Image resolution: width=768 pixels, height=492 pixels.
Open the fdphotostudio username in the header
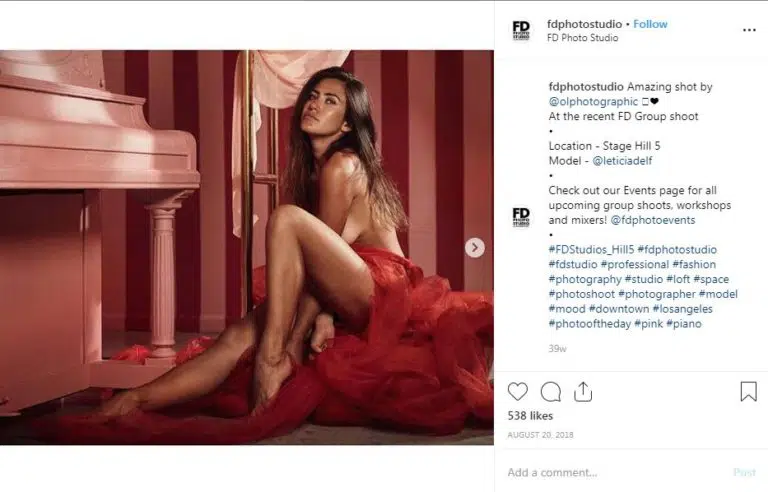point(584,24)
